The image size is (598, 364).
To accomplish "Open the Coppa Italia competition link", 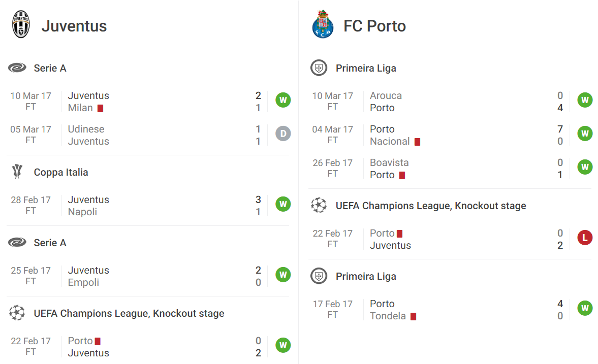I will [61, 172].
